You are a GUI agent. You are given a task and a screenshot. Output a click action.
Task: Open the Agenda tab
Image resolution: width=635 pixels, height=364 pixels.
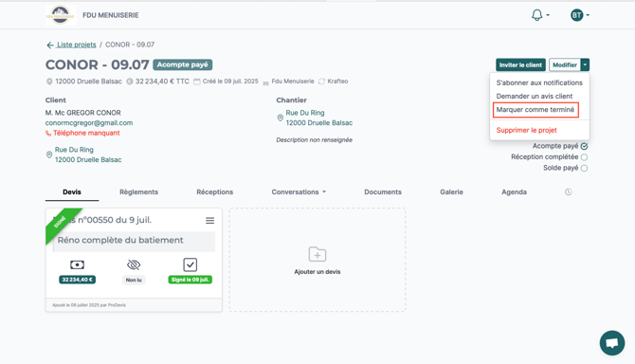point(514,191)
